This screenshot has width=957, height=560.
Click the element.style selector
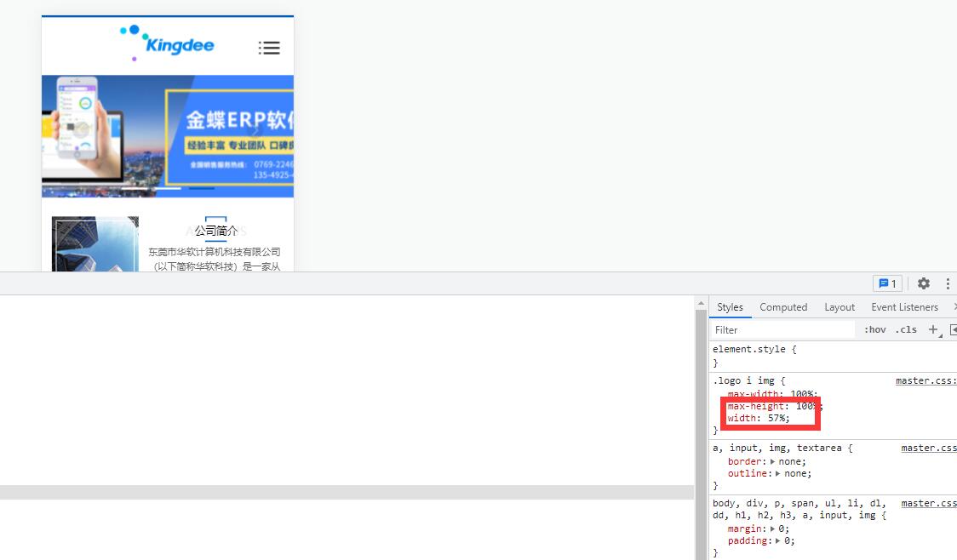pyautogui.click(x=749, y=349)
